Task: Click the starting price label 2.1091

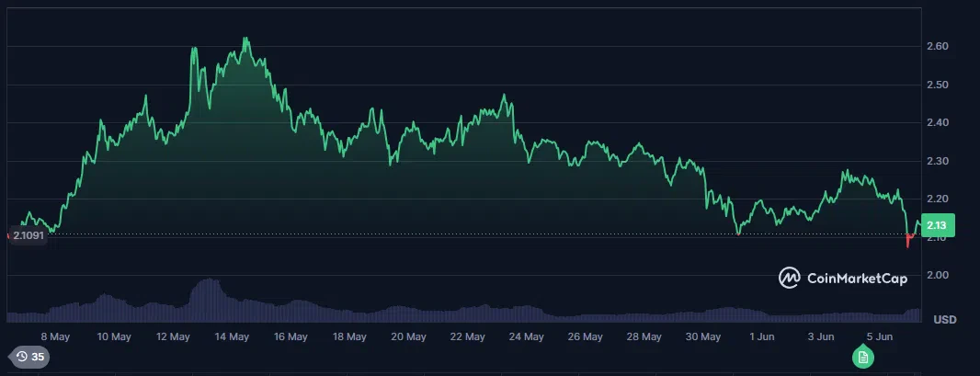Action: point(28,236)
